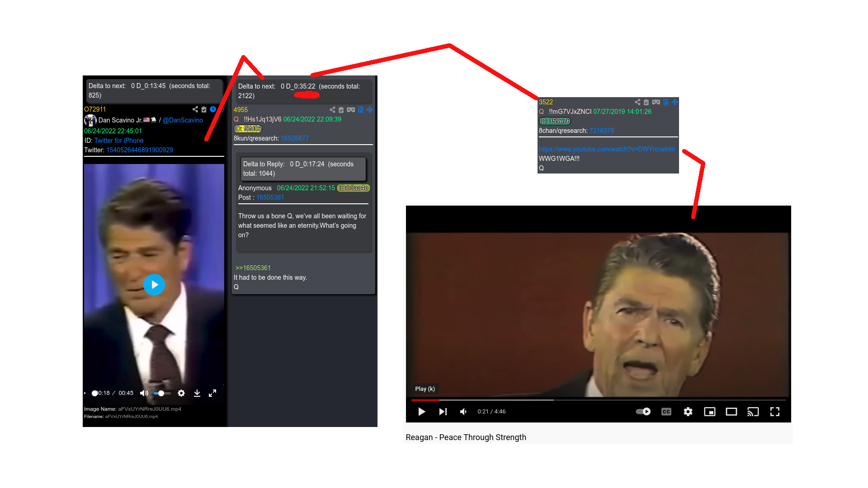
Task: Click the yellow ID: f8fd06 badge
Action: (248, 129)
